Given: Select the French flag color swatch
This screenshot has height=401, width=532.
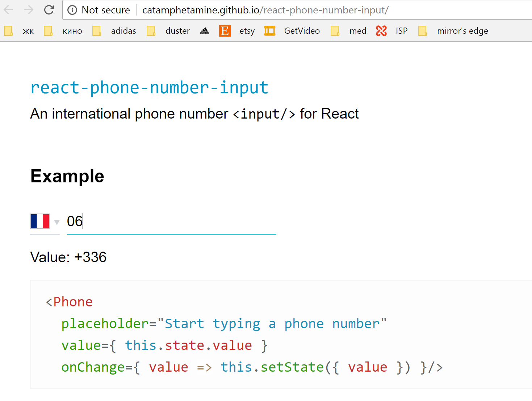Looking at the screenshot, I should click(39, 220).
